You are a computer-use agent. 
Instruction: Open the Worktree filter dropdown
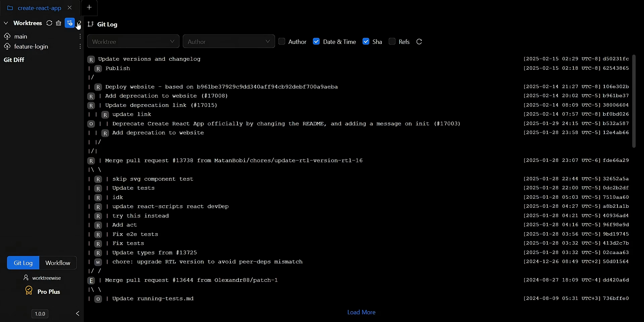(133, 42)
